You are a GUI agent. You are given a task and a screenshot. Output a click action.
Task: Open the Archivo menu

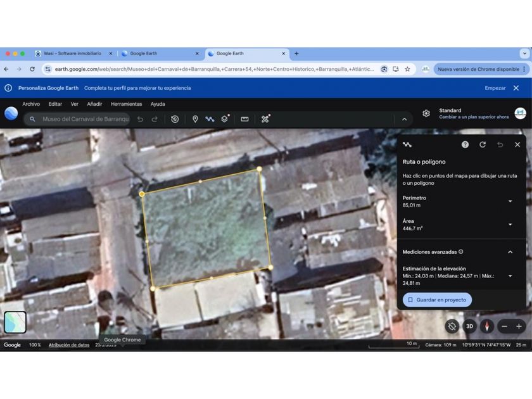click(31, 104)
